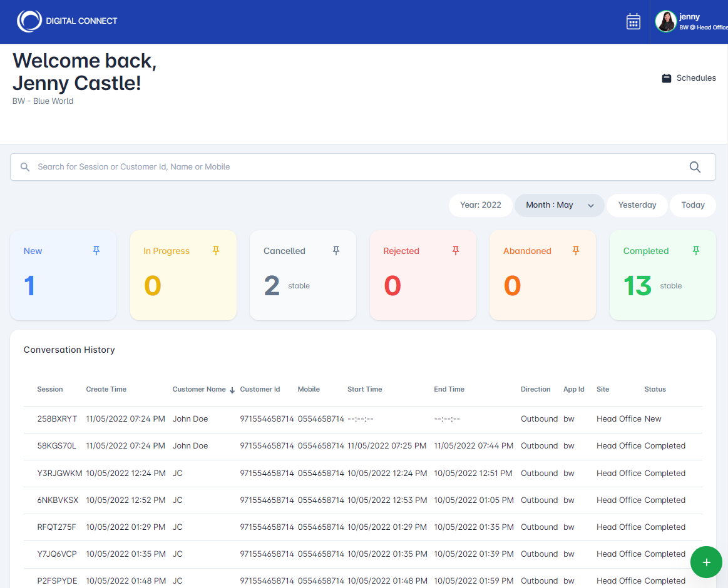Image resolution: width=728 pixels, height=588 pixels.
Task: Open session 258BXRYT row
Action: (57, 419)
